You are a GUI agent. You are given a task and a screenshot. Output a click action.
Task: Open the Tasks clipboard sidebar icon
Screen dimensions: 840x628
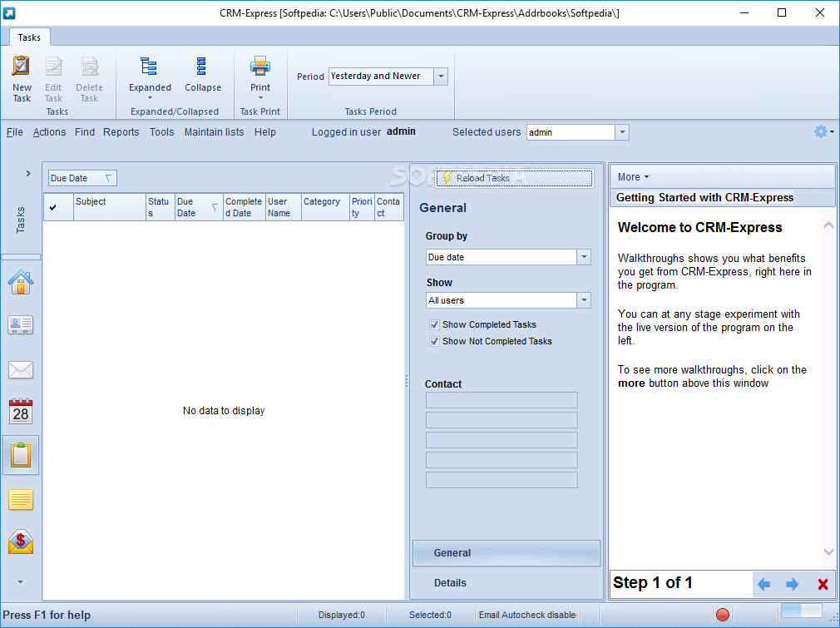click(21, 455)
